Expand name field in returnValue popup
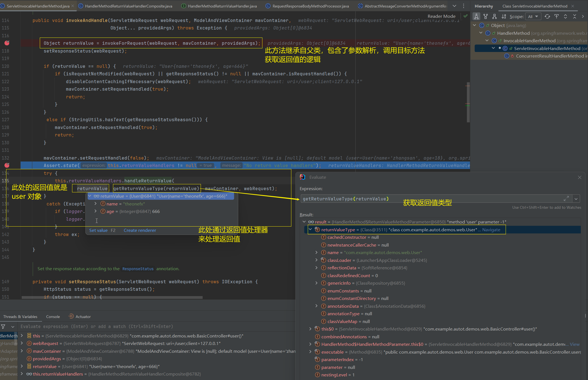This screenshot has height=380, width=588. coord(95,204)
